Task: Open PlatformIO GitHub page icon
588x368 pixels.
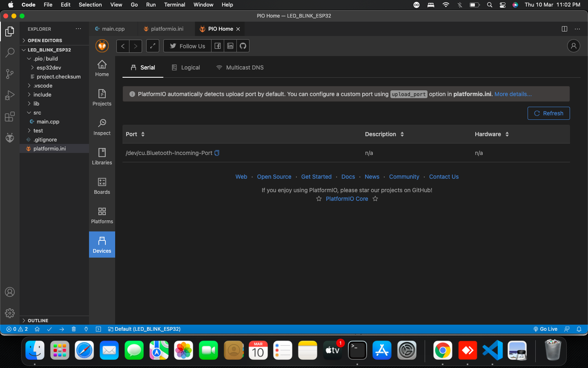Action: (x=243, y=46)
